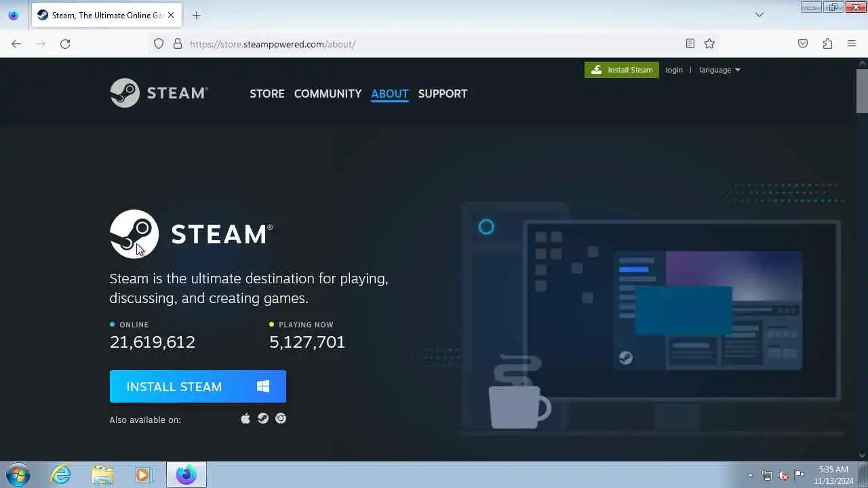868x488 pixels.
Task: Open the STORE menu item
Action: (267, 94)
